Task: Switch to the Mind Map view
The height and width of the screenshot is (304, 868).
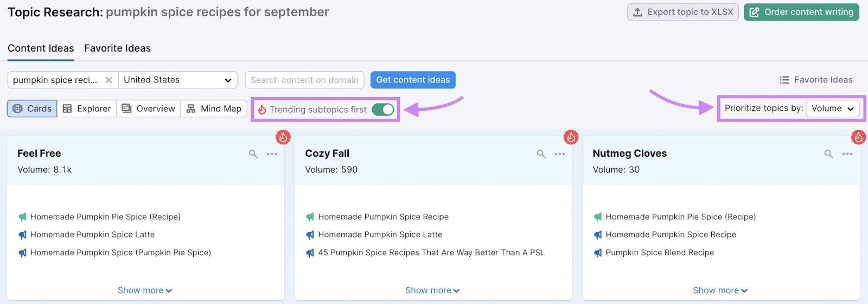Action: 214,109
